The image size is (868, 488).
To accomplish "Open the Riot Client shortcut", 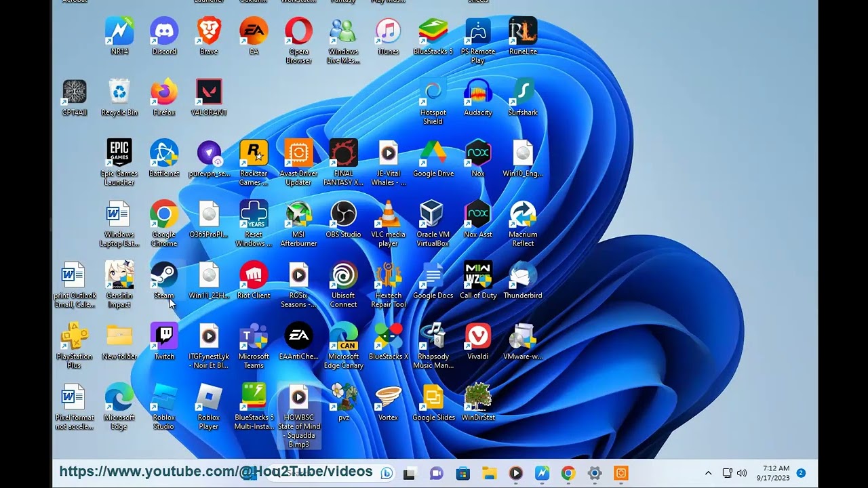I will pos(254,281).
